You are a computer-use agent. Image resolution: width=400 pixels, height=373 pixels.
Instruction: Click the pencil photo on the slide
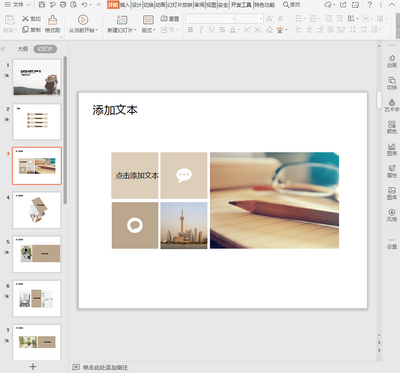click(x=274, y=200)
